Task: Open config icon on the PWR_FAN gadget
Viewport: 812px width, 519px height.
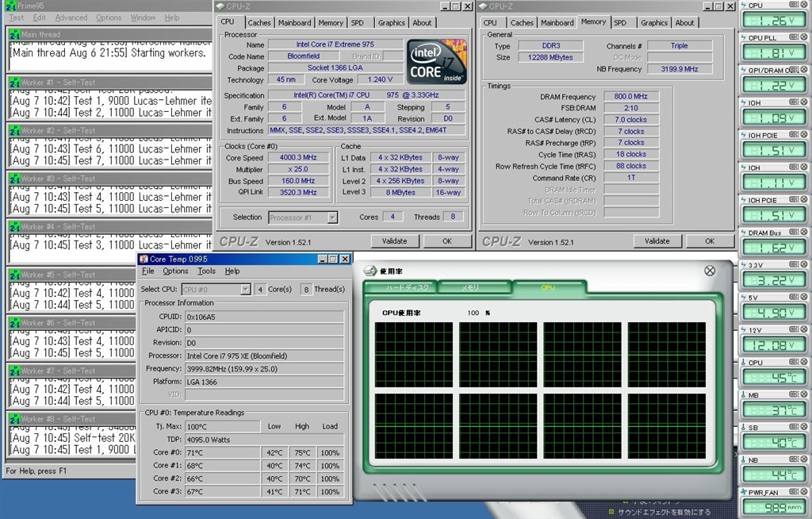Action: (793, 491)
